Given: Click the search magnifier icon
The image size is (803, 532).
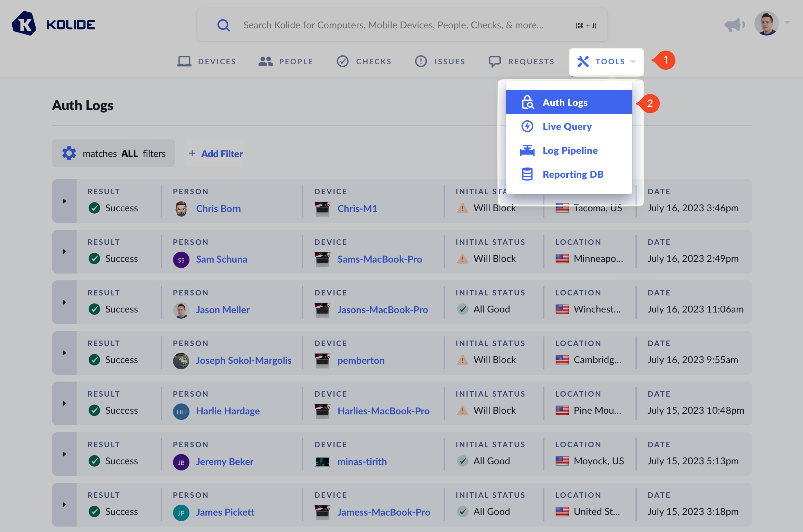Looking at the screenshot, I should [224, 25].
